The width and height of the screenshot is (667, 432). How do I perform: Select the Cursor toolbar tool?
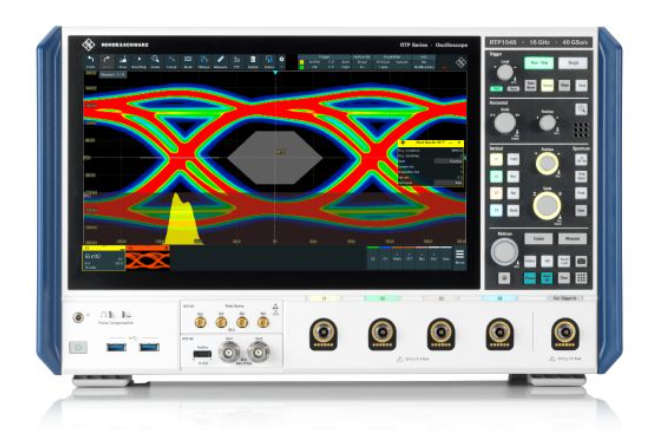pos(171,62)
